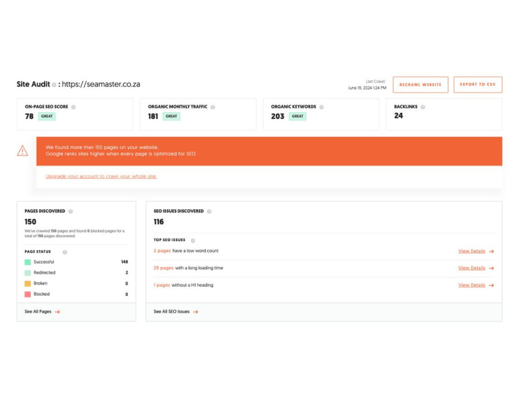Image resolution: width=532 pixels, height=399 pixels.
Task: Open the Page Status help icon
Action: click(x=65, y=252)
